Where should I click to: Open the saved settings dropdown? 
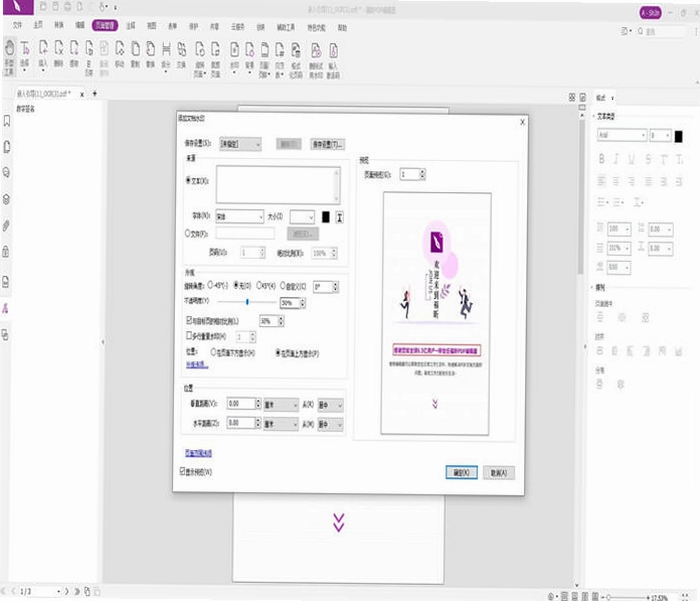pyautogui.click(x=240, y=144)
